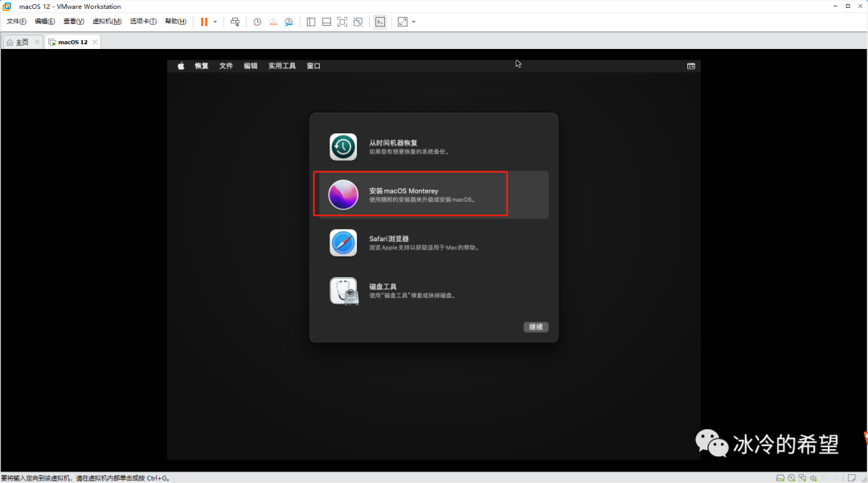The height and width of the screenshot is (483, 868).
Task: Switch to Unity mode icon
Action: (358, 22)
